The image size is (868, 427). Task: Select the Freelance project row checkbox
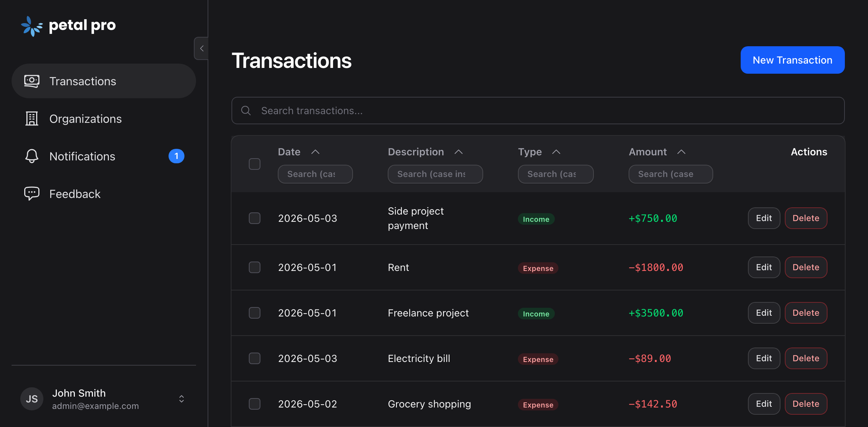point(255,313)
